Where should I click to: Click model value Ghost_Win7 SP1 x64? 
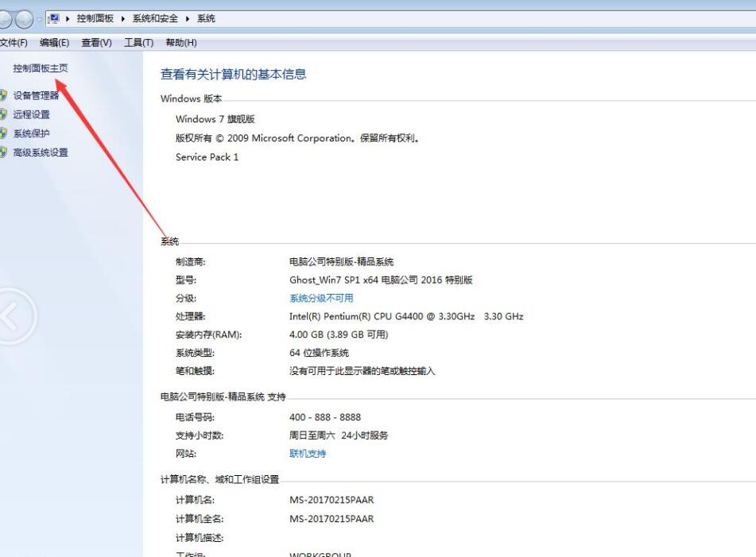pyautogui.click(x=381, y=280)
